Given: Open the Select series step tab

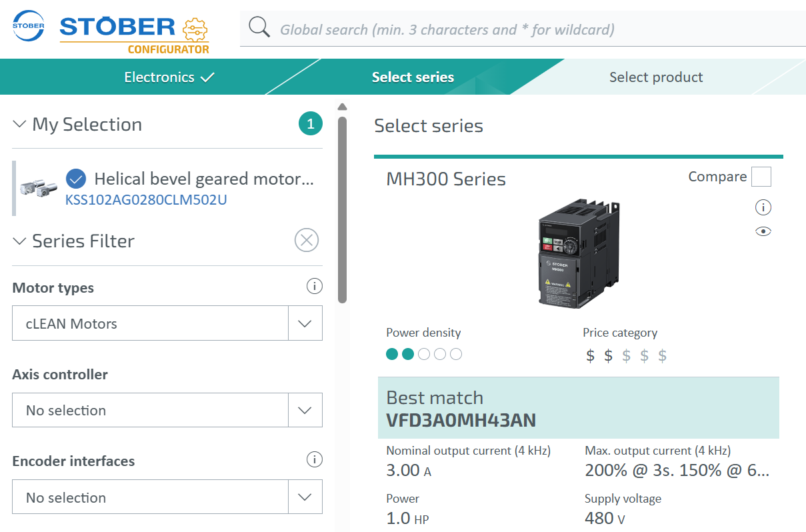Looking at the screenshot, I should coord(413,77).
